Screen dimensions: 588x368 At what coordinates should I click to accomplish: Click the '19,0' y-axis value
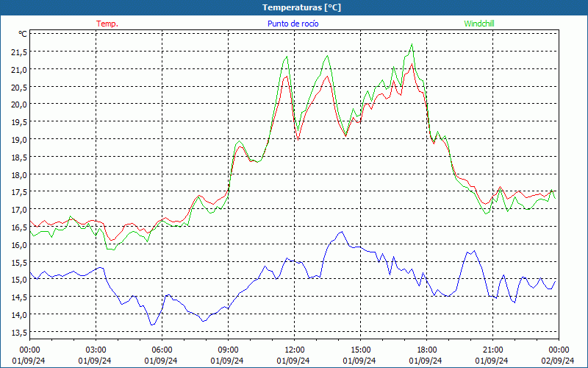click(19, 140)
